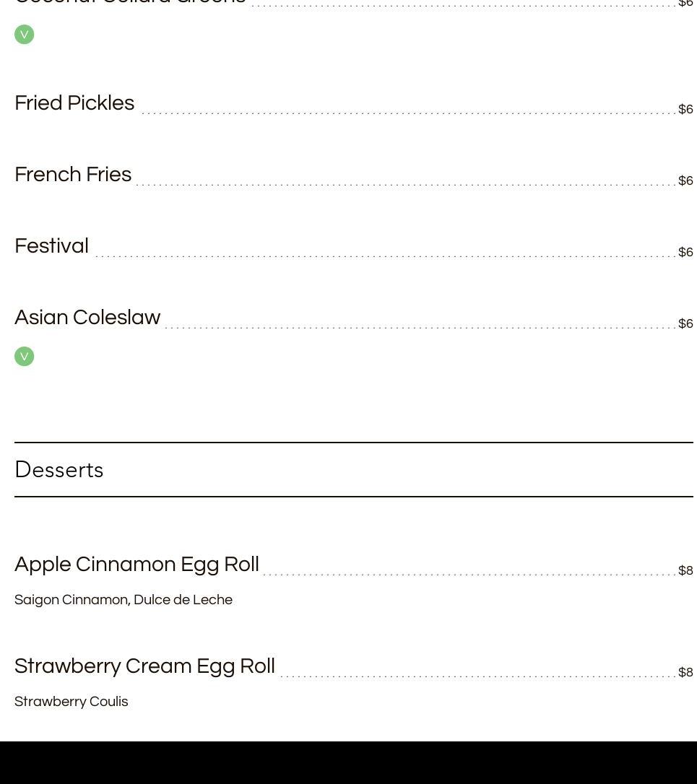Click the $6 price for French Fries
Viewport: 697px width, 784px height.
(x=685, y=181)
